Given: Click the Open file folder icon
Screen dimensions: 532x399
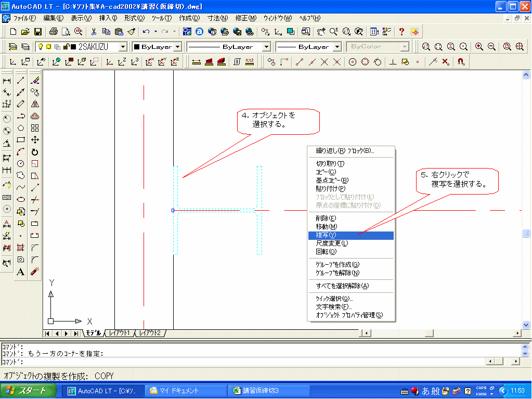Looking at the screenshot, I should pos(25,32).
